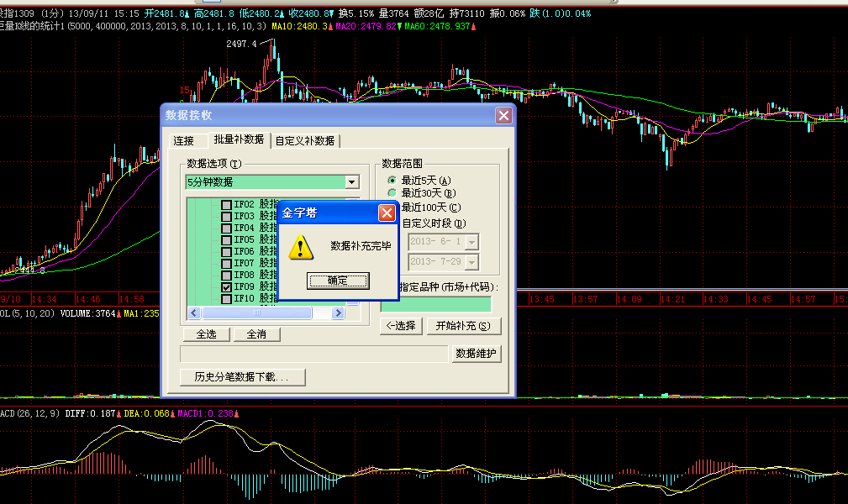Switch to the 连接 tab
Image resolution: width=848 pixels, height=504 pixels.
183,140
